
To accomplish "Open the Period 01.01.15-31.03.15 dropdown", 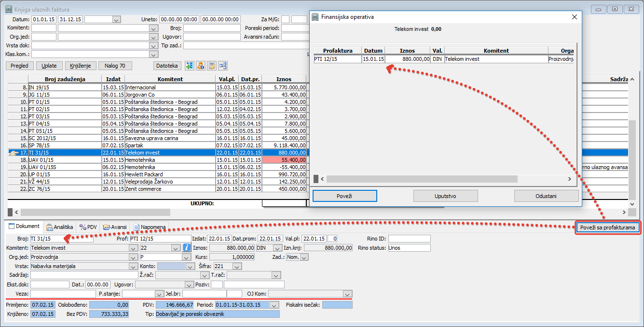I will point(275,305).
